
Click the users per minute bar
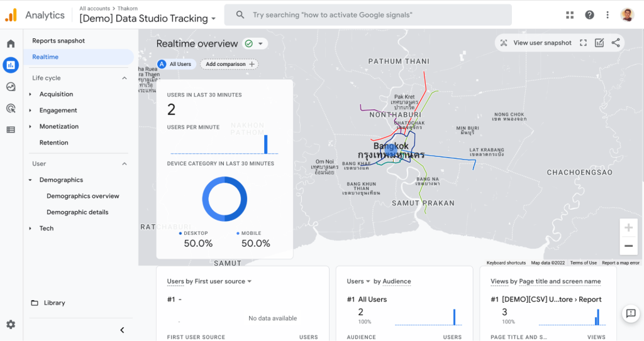pyautogui.click(x=266, y=144)
